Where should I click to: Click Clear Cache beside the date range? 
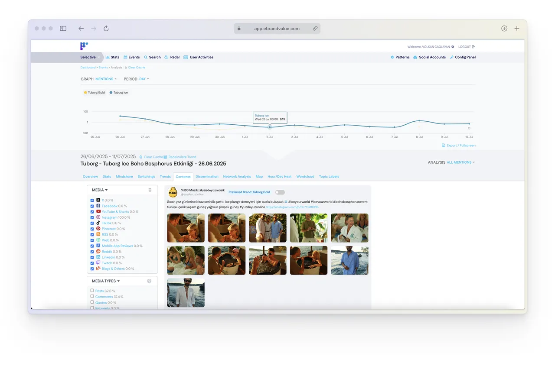tap(151, 157)
